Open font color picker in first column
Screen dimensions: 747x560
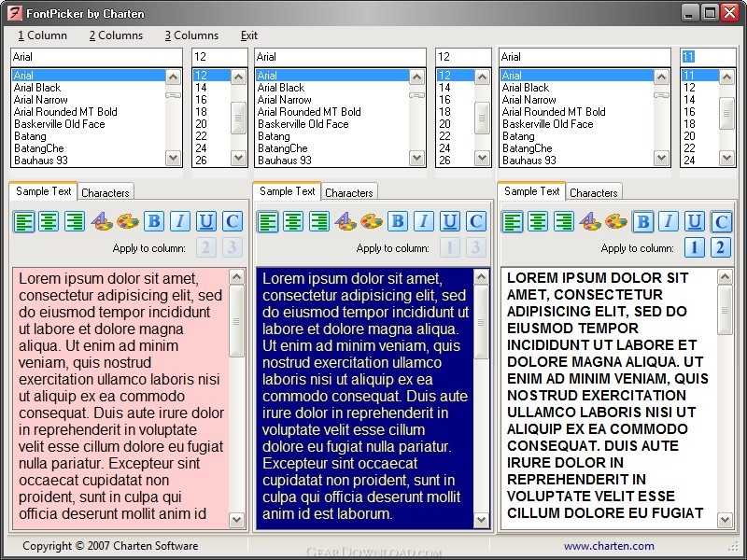pos(101,222)
